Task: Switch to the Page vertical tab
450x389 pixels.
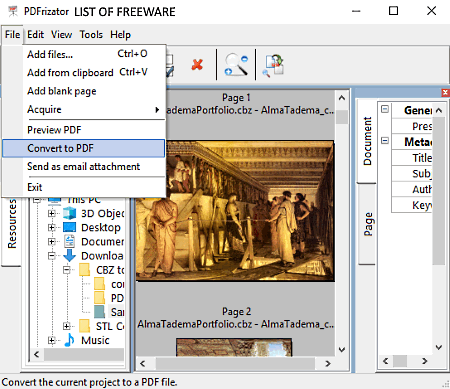Action: click(368, 224)
